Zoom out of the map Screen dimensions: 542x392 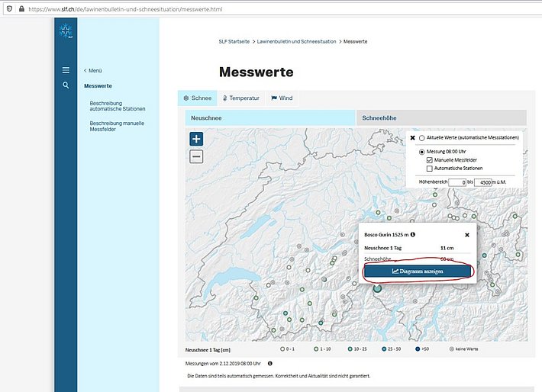click(196, 156)
